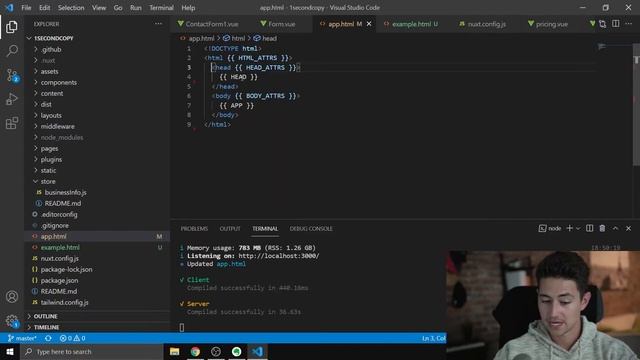Screen dimensions: 640x360
Task: Open File Explorer from the taskbar
Action: click(x=175, y=352)
